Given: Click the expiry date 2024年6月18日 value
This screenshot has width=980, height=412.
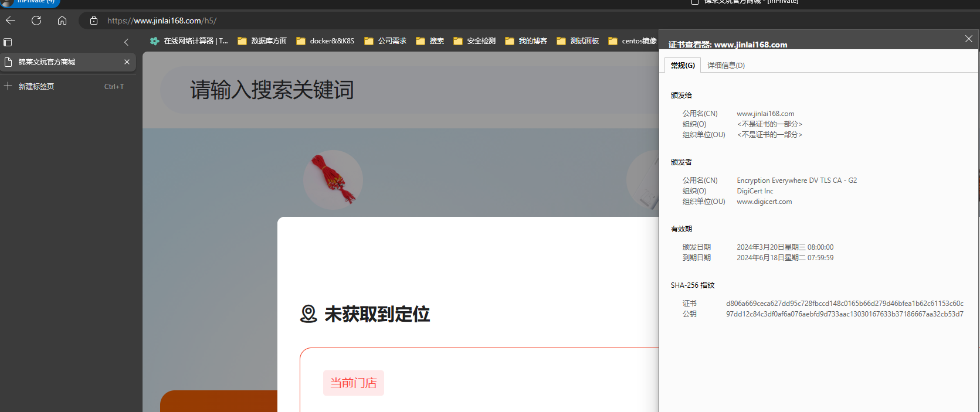Looking at the screenshot, I should pos(785,258).
